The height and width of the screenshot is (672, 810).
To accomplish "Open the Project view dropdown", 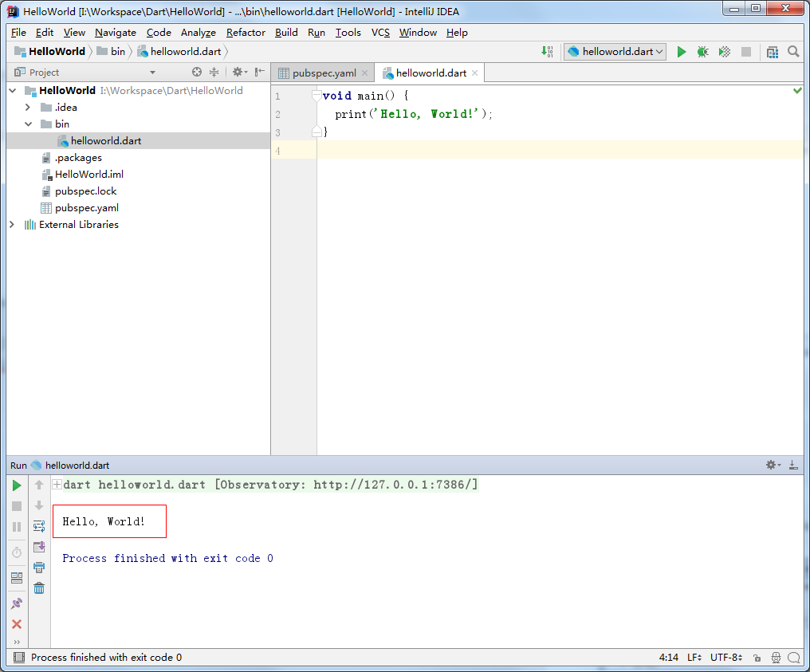I will click(152, 73).
